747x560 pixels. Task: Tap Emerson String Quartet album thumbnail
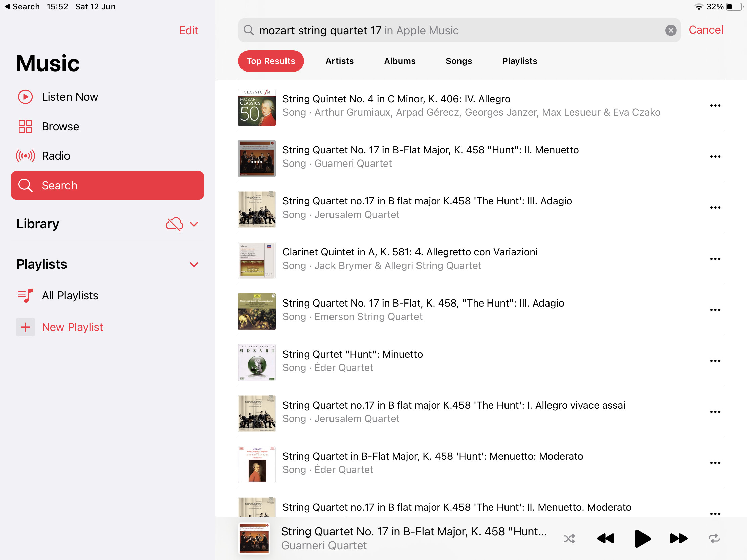257,311
